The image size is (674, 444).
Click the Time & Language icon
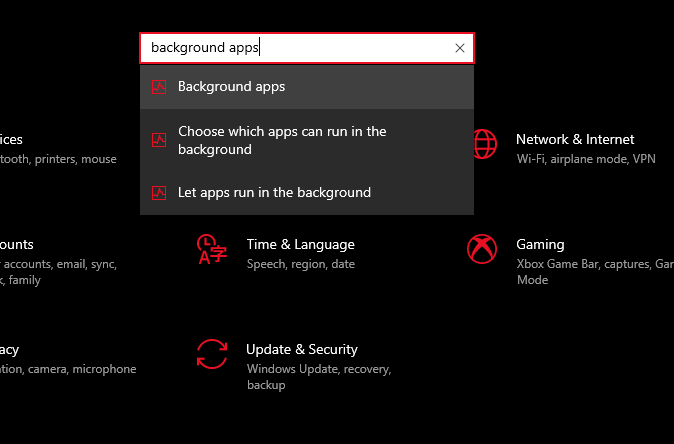tap(211, 249)
